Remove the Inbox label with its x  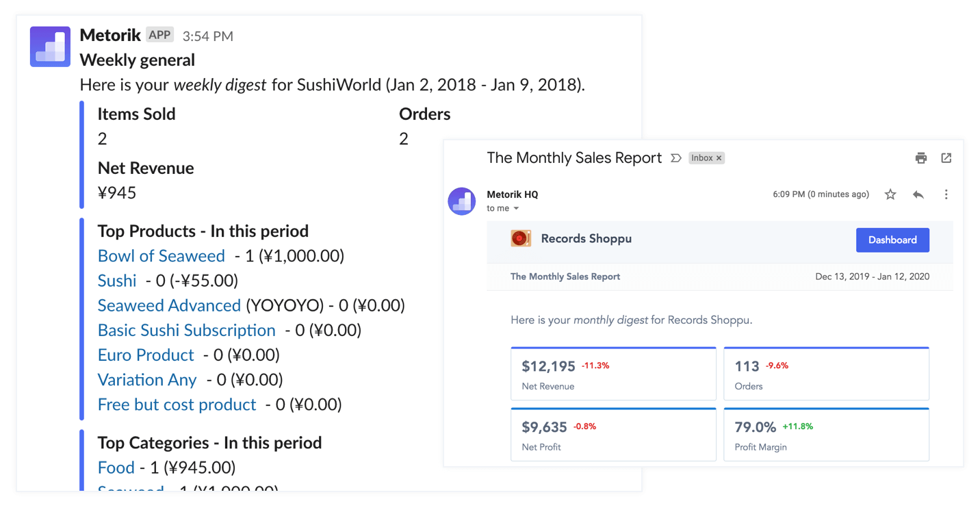pos(719,158)
